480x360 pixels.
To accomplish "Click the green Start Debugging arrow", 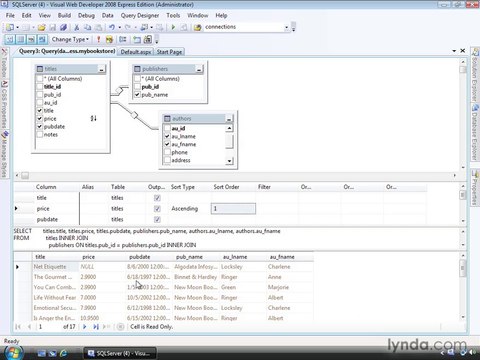I will 173,27.
